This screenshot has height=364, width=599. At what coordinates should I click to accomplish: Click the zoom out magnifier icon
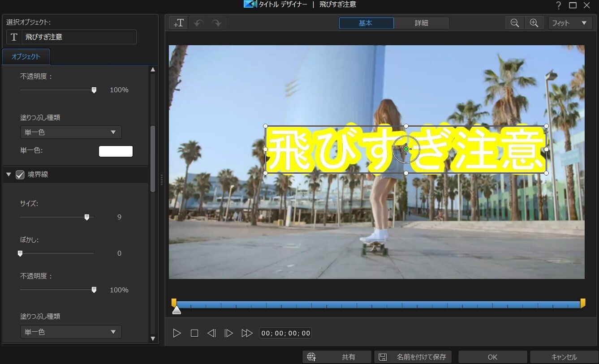click(515, 23)
